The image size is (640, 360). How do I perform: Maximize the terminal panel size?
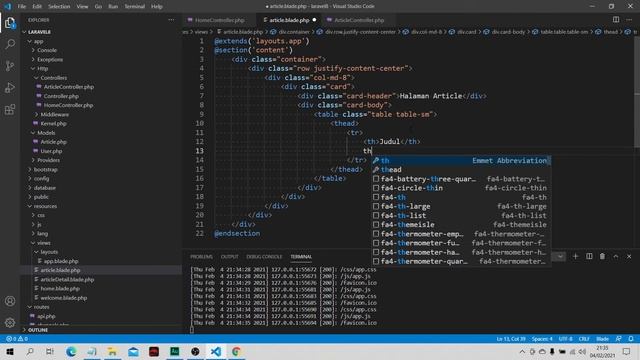pyautogui.click(x=616, y=256)
